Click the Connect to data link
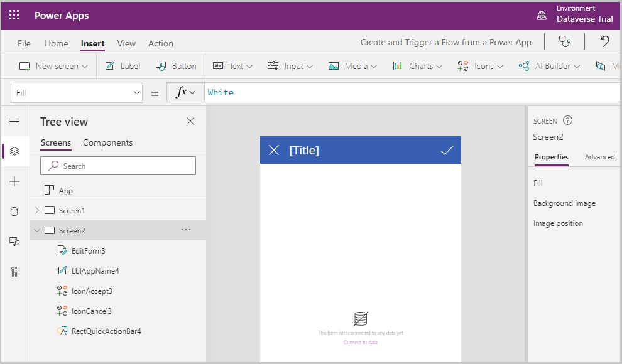The image size is (622, 364). tap(361, 342)
